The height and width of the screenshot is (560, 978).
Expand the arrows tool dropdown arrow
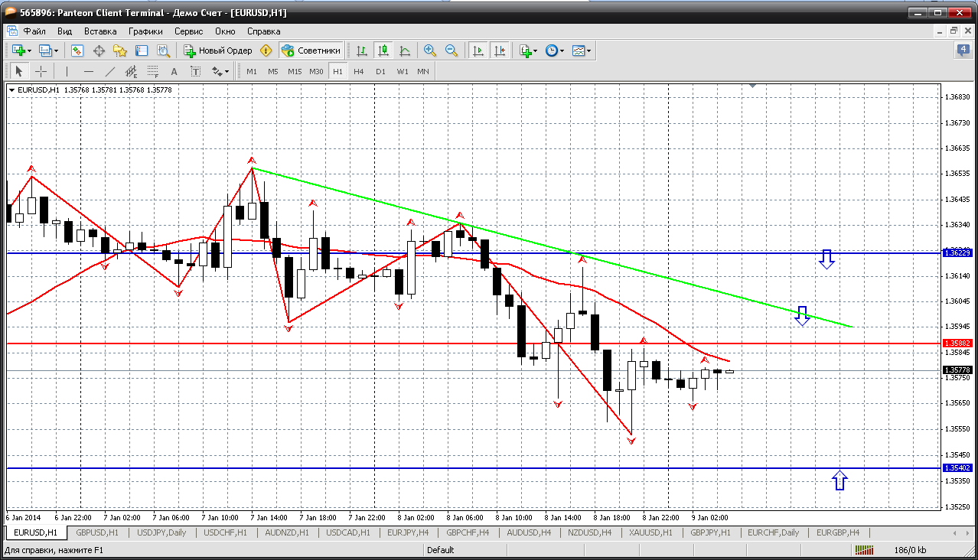tap(227, 71)
